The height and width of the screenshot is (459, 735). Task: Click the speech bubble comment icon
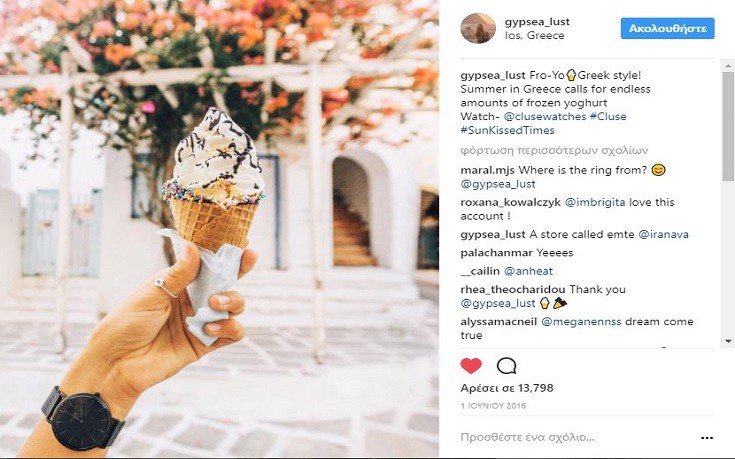pyautogui.click(x=506, y=366)
